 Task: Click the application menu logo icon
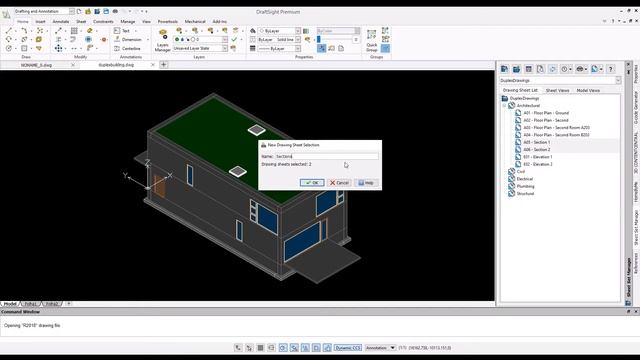pos(6,14)
